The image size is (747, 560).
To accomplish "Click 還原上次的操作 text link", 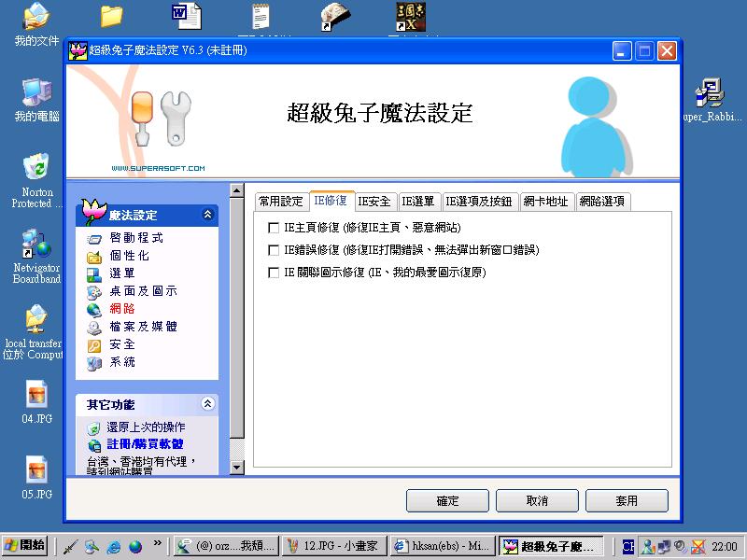I will click(x=146, y=427).
